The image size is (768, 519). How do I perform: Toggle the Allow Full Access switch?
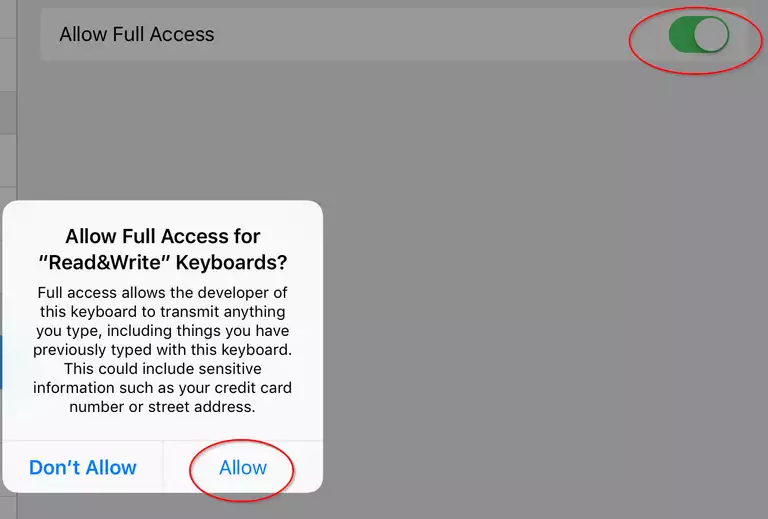(x=698, y=34)
